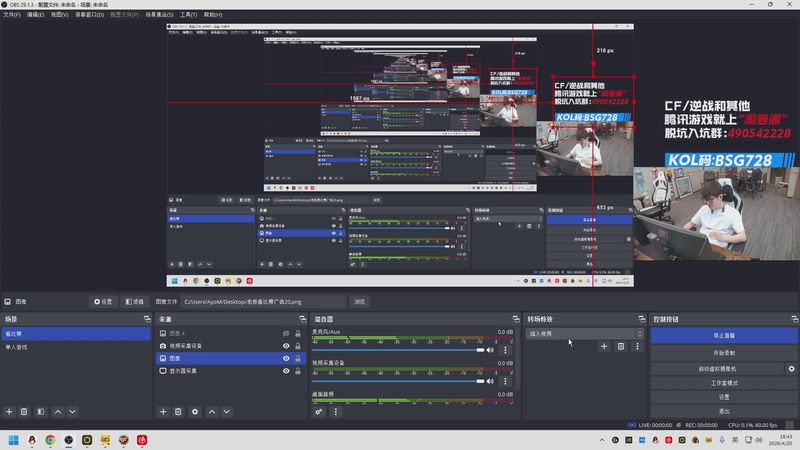The height and width of the screenshot is (450, 800).
Task: Float the Controls (控制按钮) dock panel
Action: pos(794,319)
